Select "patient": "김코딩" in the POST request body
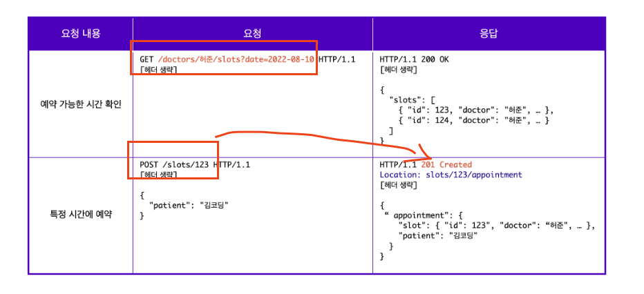The image size is (644, 294). coord(189,206)
